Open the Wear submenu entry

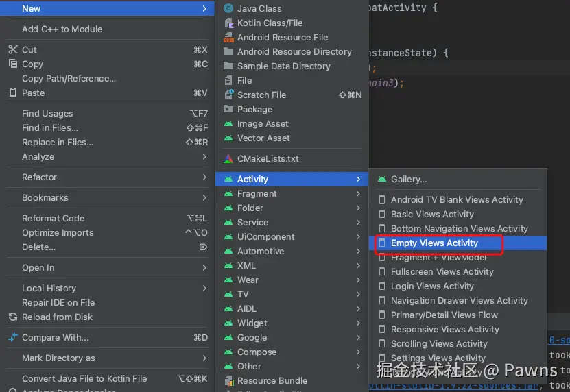click(292, 280)
